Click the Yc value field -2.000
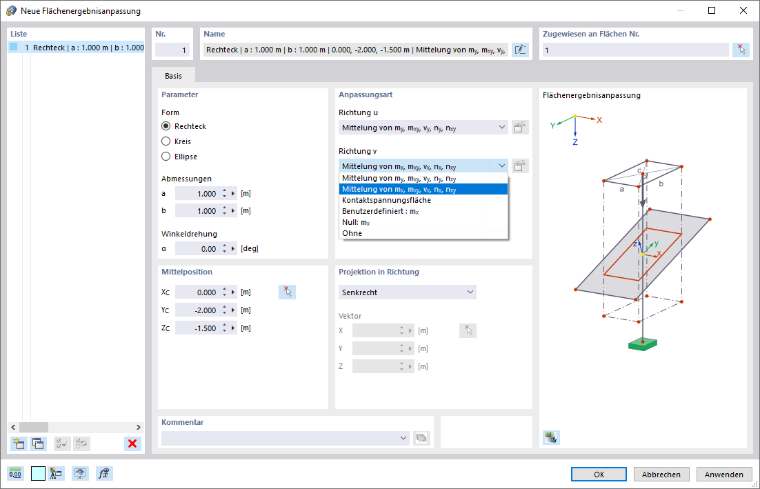 [x=197, y=310]
